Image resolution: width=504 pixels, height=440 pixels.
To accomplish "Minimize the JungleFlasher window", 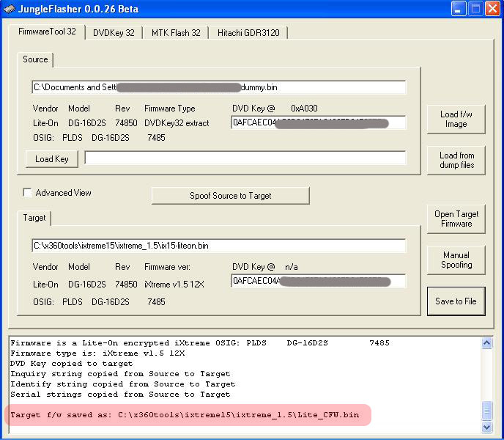I will click(459, 9).
